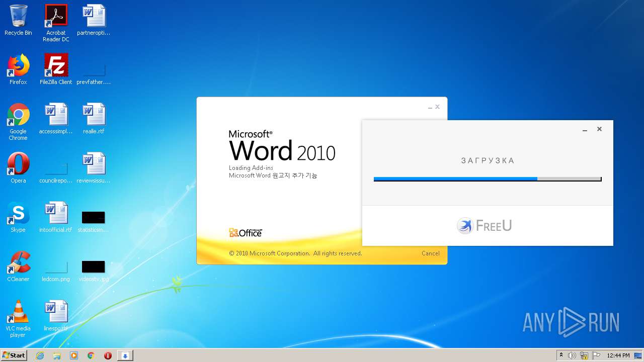Click the Office logo on splash

(x=246, y=233)
